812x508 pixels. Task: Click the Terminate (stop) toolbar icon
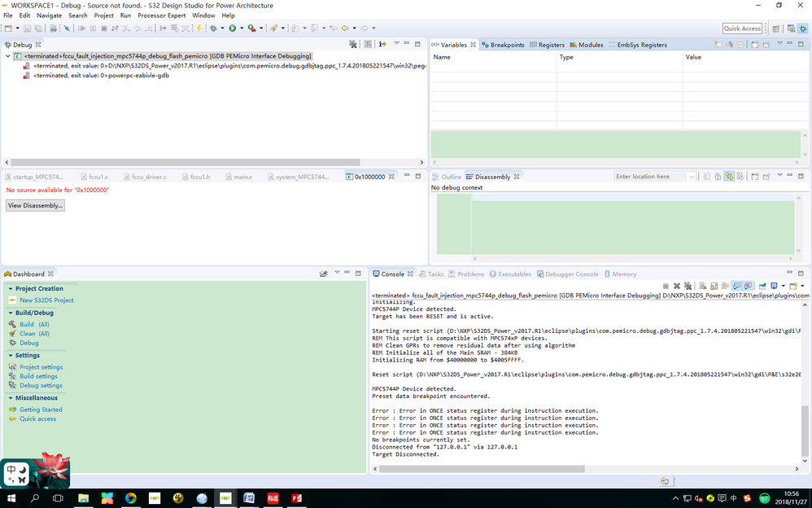104,28
